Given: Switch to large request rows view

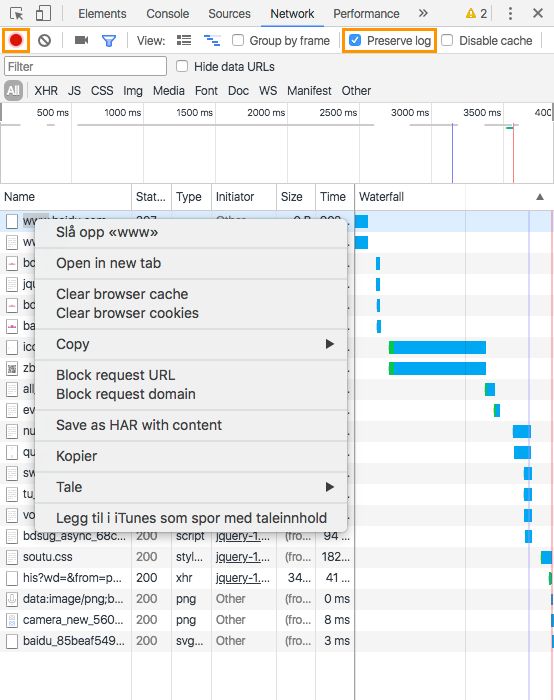Looking at the screenshot, I should pos(184,41).
